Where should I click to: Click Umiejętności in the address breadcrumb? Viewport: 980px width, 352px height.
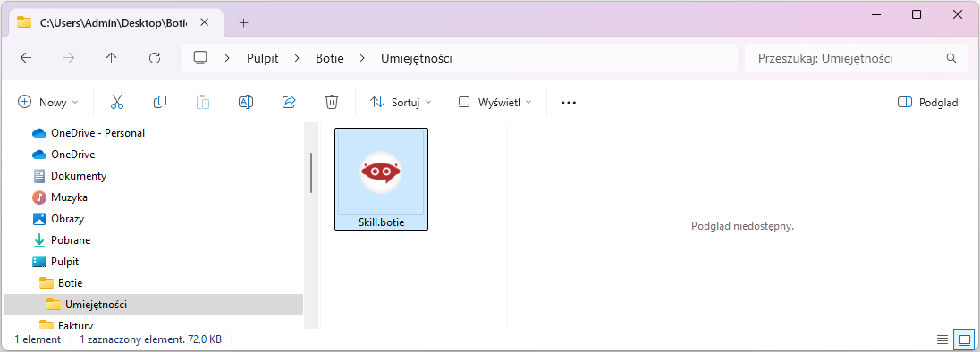[417, 58]
